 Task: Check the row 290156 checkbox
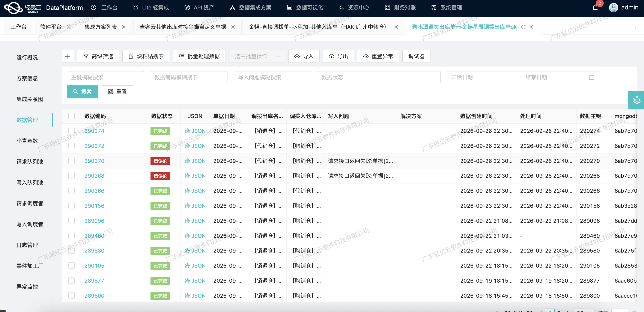pyautogui.click(x=72, y=206)
